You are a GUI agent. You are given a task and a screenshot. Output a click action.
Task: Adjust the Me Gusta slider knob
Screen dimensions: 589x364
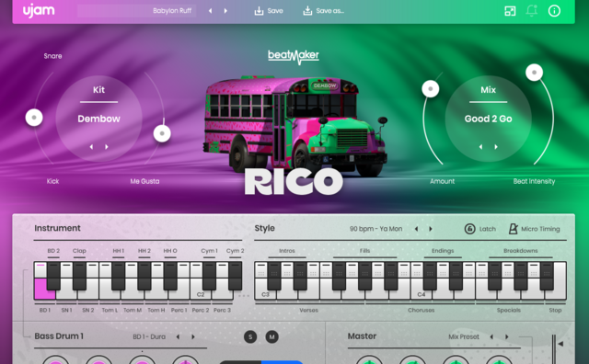pos(162,133)
